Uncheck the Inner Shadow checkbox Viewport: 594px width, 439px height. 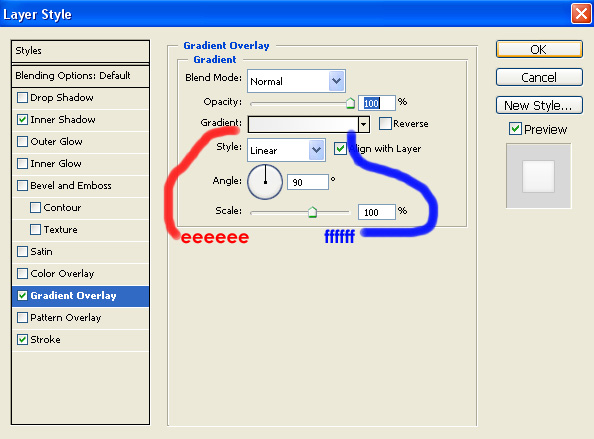[x=22, y=120]
